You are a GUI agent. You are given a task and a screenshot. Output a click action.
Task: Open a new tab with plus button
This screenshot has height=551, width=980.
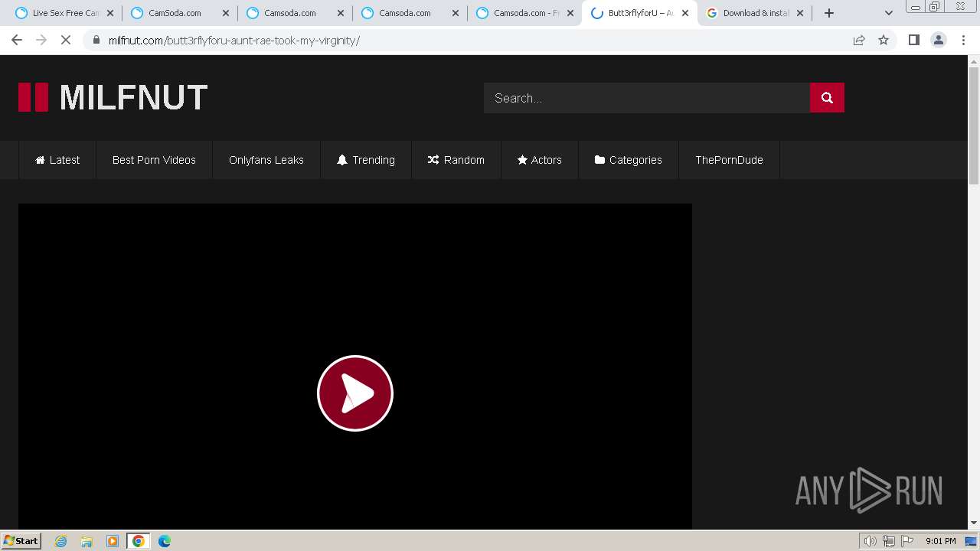[829, 13]
